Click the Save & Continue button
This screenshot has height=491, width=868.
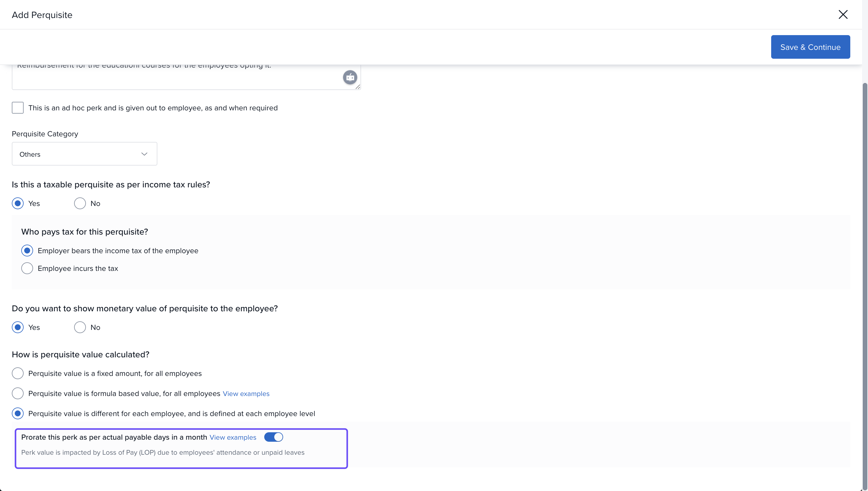pos(810,47)
